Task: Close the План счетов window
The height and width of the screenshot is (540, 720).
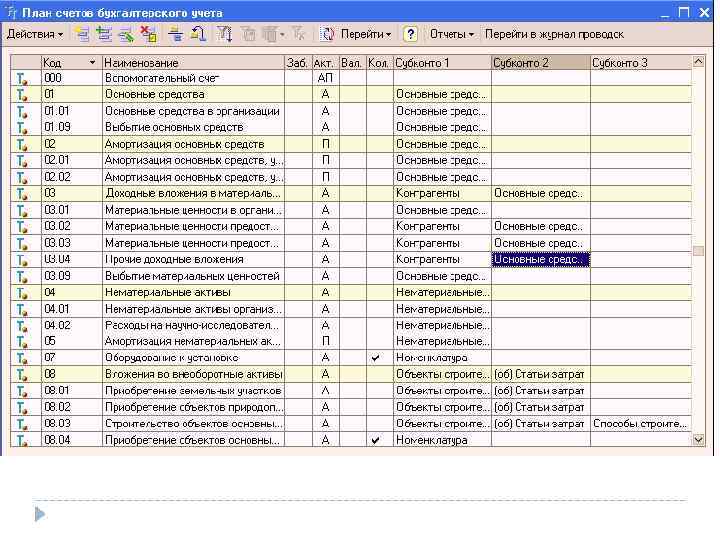Action: (x=704, y=12)
